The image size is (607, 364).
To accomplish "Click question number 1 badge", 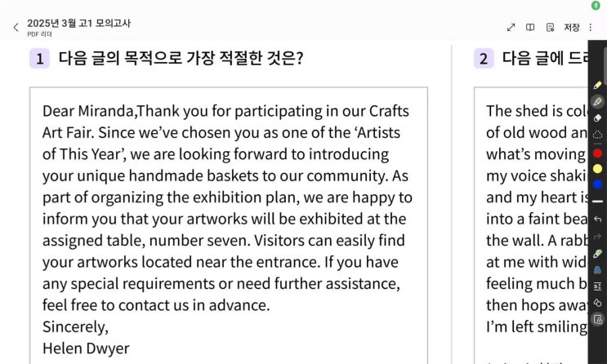I will (39, 58).
